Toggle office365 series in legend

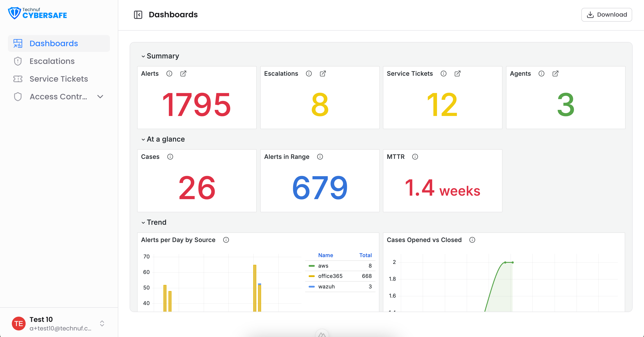(340, 276)
